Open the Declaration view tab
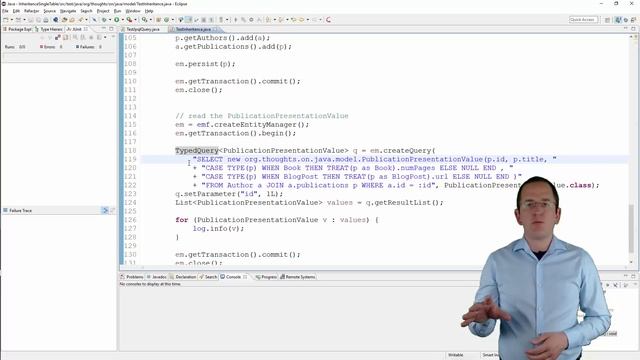The width and height of the screenshot is (640, 360). [183, 277]
